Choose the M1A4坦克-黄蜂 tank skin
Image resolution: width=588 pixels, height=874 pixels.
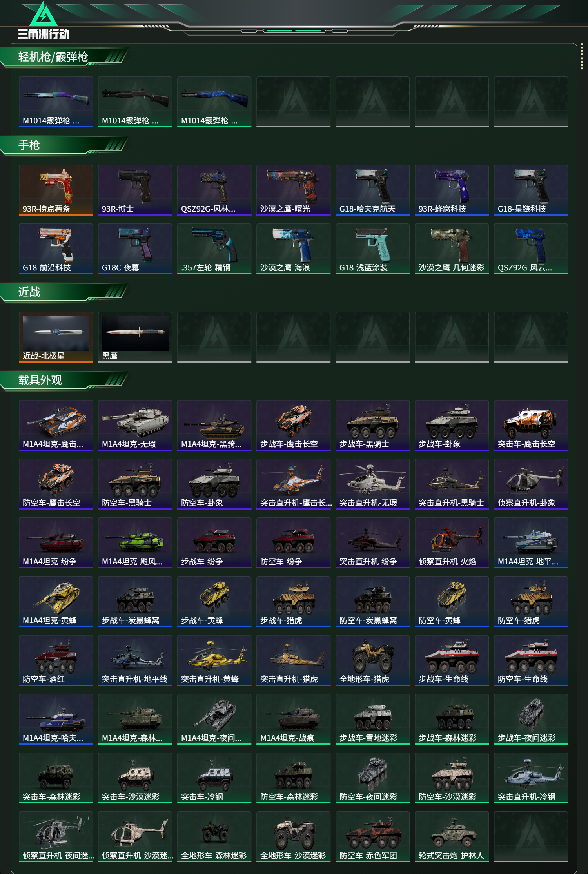[x=56, y=602]
